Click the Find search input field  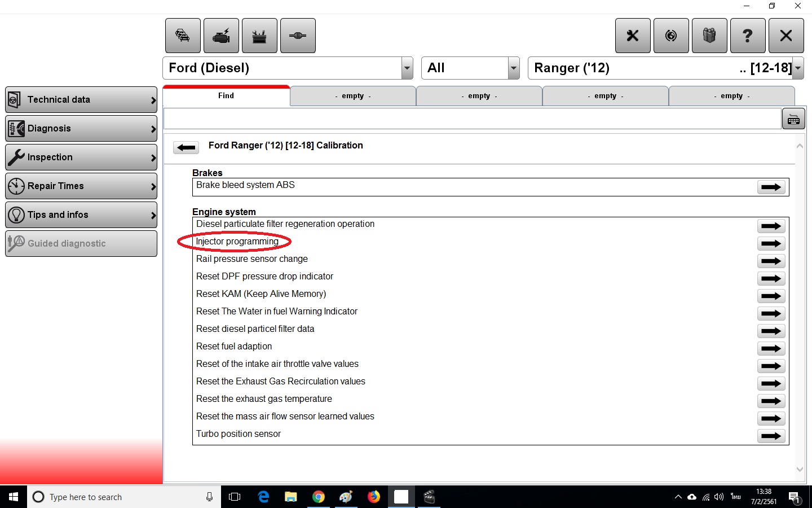[472, 119]
